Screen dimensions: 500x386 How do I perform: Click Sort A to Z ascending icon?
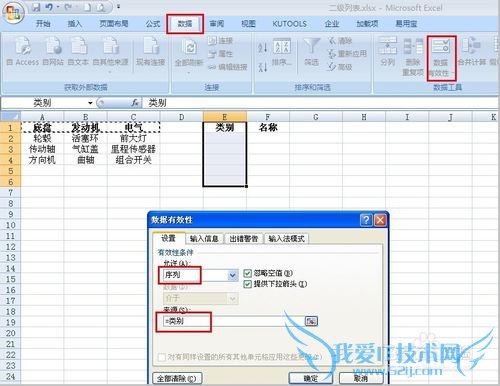[263, 47]
